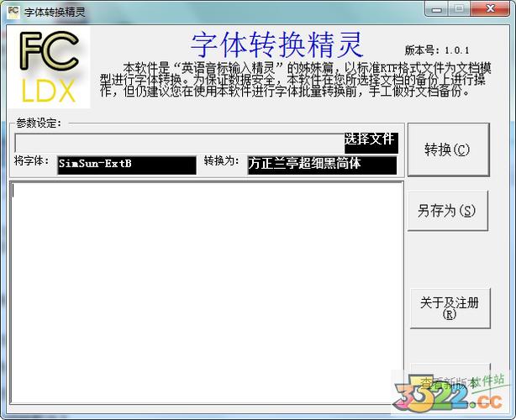The width and height of the screenshot is (516, 420).
Task: Click the software description paragraph
Action: (x=296, y=80)
